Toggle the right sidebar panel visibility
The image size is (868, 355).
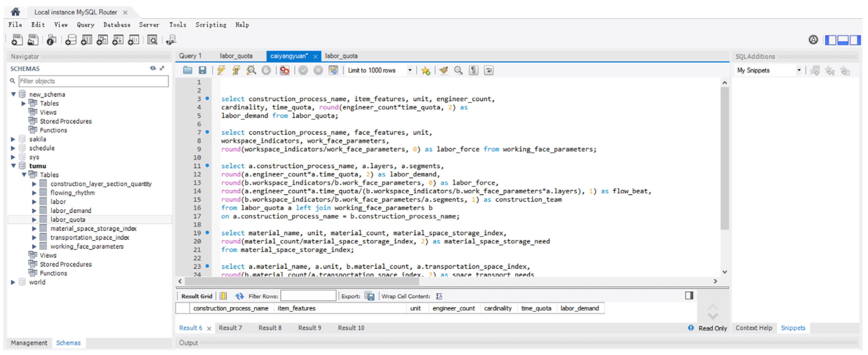pos(855,40)
